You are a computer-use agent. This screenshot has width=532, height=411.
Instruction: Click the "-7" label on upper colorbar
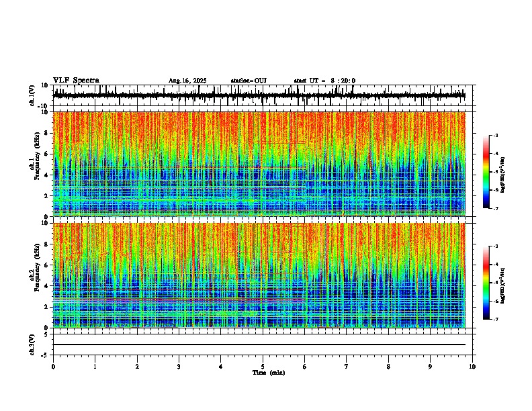pos(495,208)
